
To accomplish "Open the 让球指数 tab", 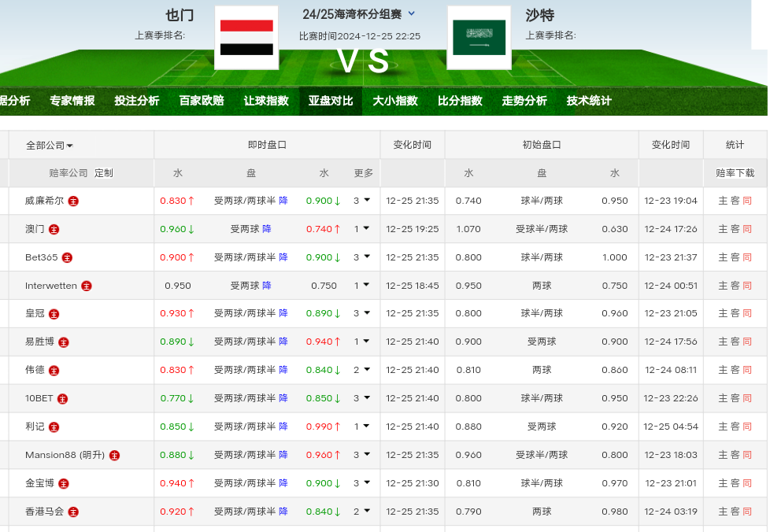I will [x=266, y=101].
